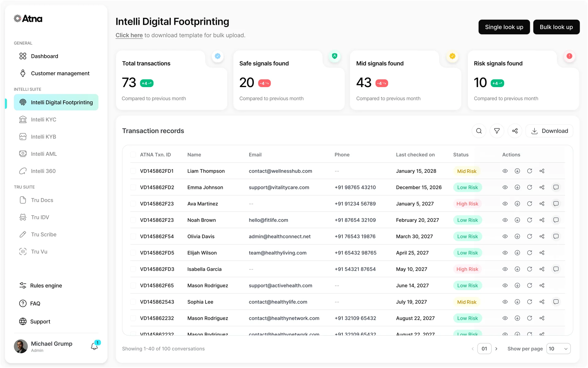The image size is (588, 368).
Task: Share Elijah Wilson's record
Action: pos(542,253)
